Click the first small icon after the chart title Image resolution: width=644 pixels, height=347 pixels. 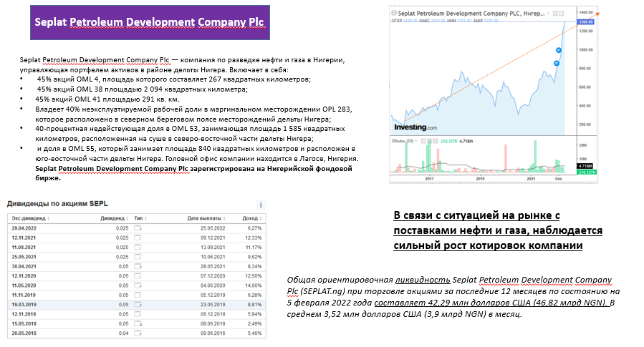point(555,14)
